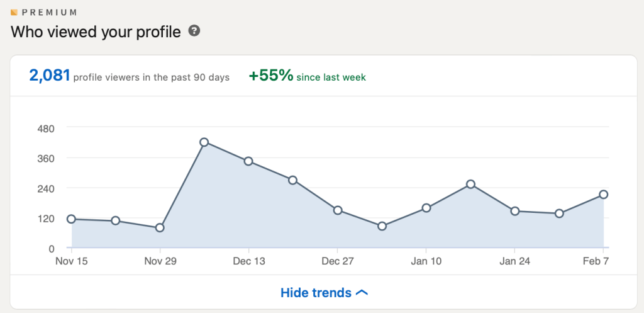Screen dimensions: 644x313
Task: Click the Jan 10 data point marker
Action: pos(426,208)
